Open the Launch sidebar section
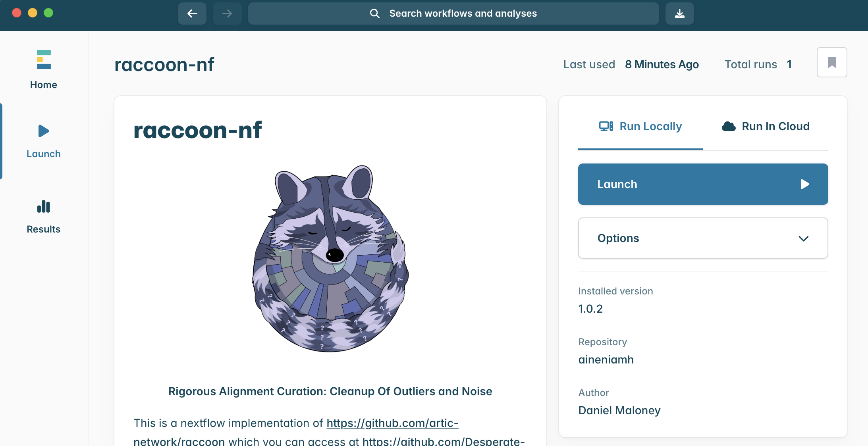 coord(44,141)
